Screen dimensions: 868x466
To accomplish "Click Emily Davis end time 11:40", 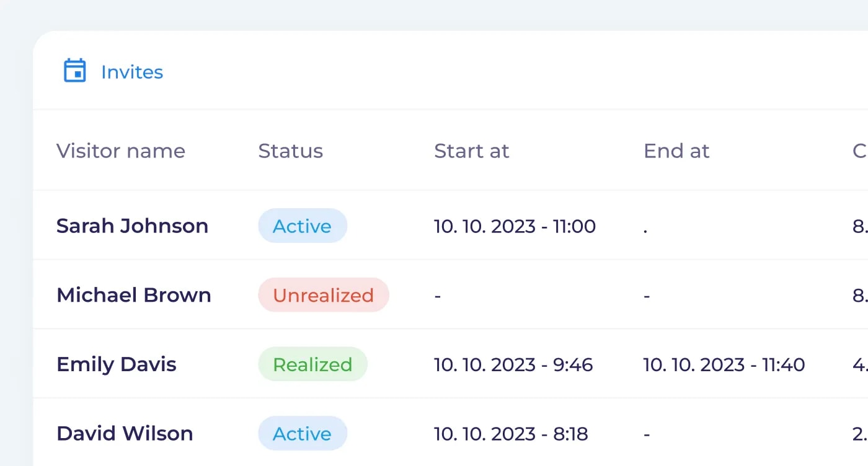I will (x=724, y=364).
